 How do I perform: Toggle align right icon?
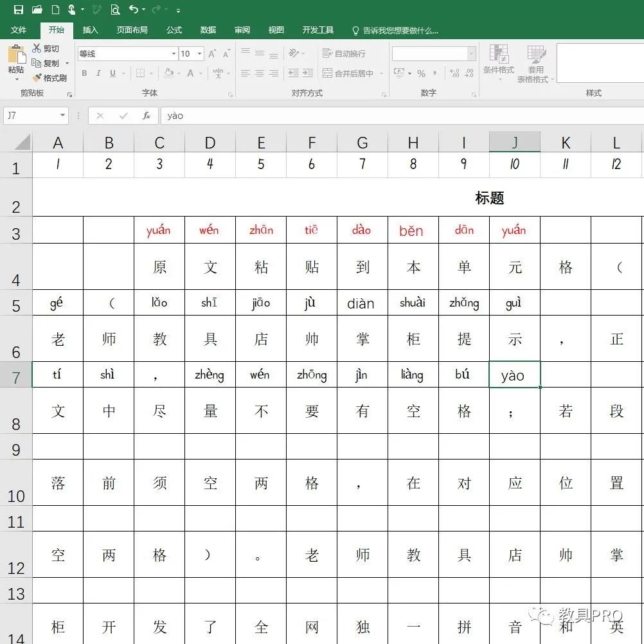click(274, 73)
